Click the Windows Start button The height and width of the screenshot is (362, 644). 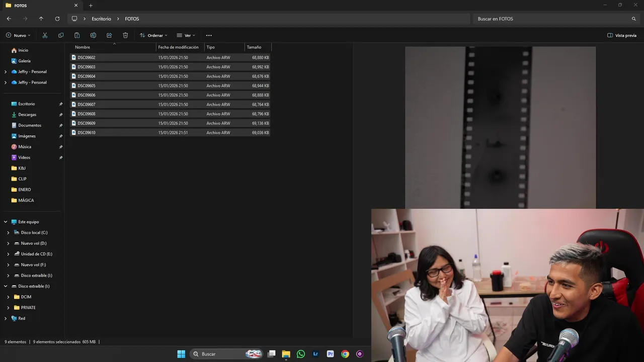click(x=181, y=354)
